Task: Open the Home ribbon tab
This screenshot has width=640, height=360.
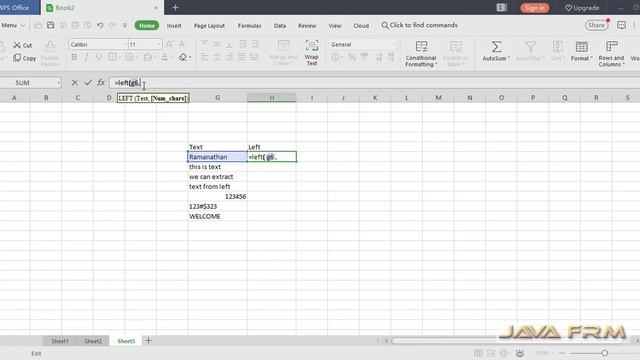Action: [x=147, y=25]
